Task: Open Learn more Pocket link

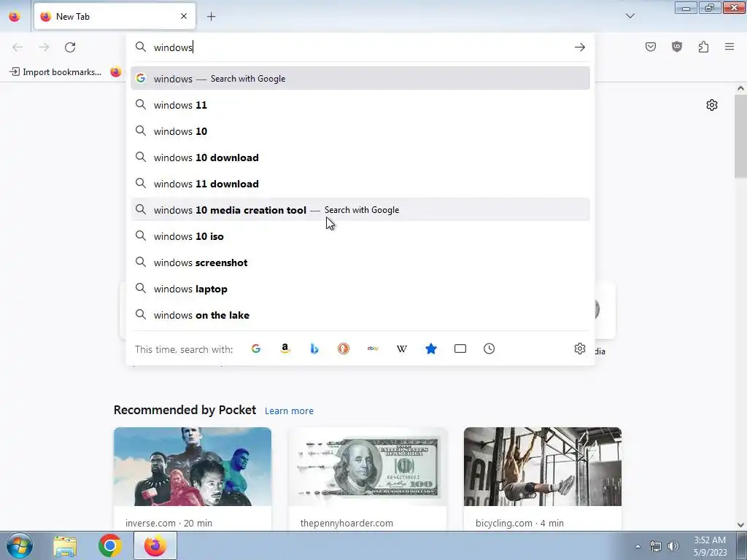Action: pyautogui.click(x=289, y=411)
